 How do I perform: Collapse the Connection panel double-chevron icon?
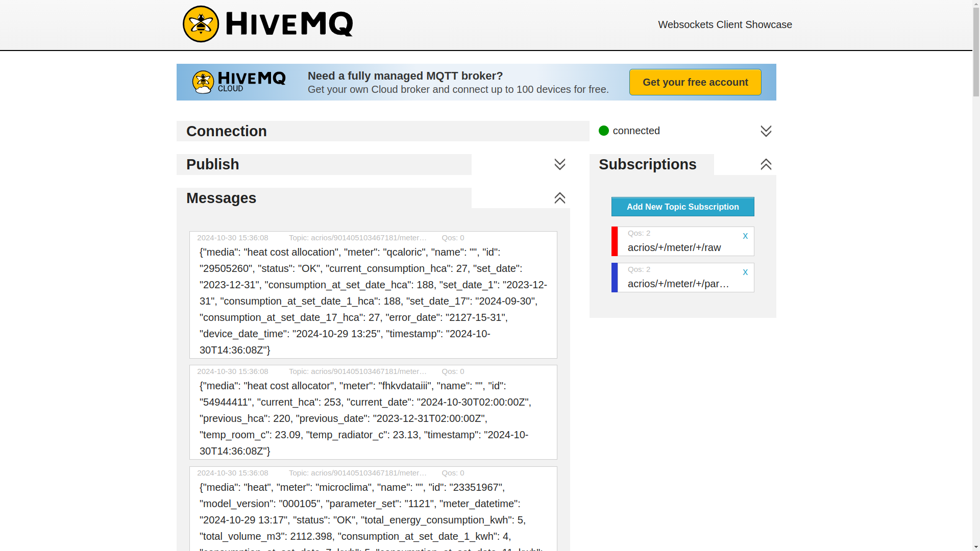(766, 131)
